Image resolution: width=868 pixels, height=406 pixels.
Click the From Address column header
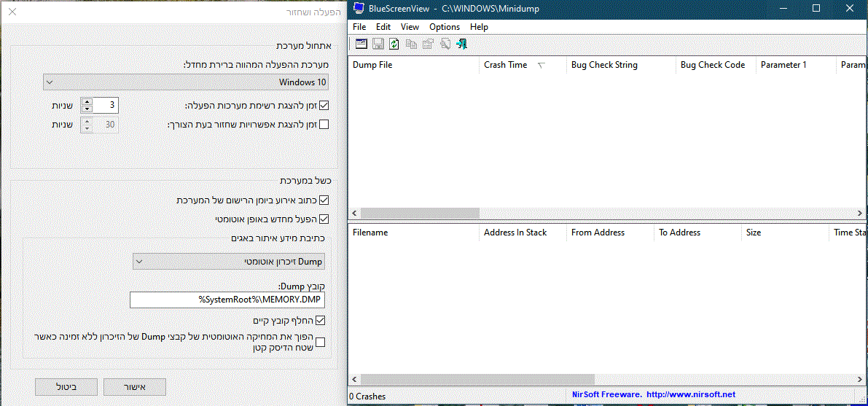611,233
